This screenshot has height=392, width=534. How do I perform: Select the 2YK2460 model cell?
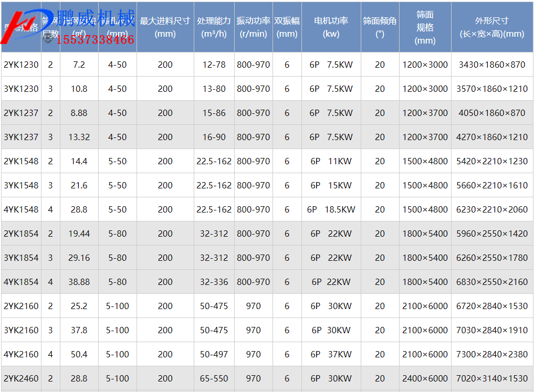click(x=21, y=378)
